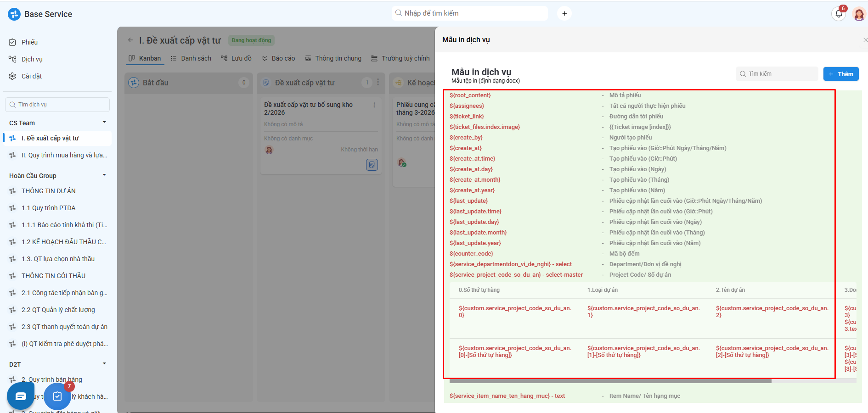
Task: Switch to the Lưu đồ tab
Action: [x=236, y=58]
